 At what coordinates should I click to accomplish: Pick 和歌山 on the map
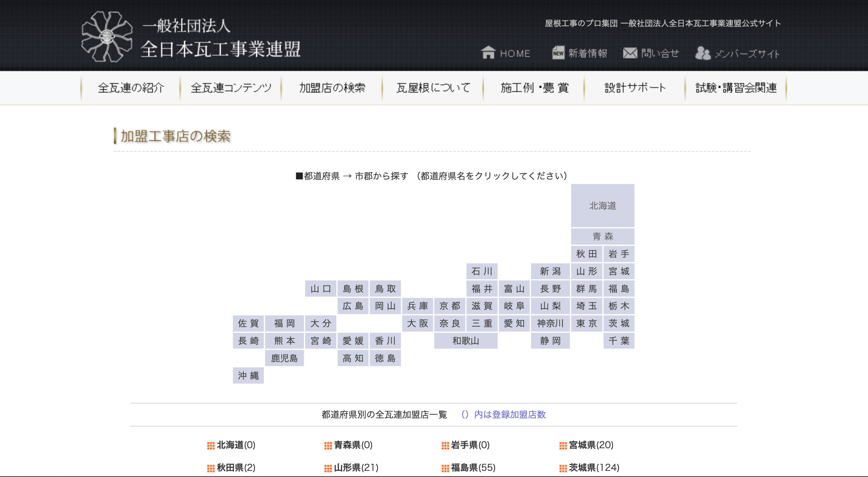point(466,341)
